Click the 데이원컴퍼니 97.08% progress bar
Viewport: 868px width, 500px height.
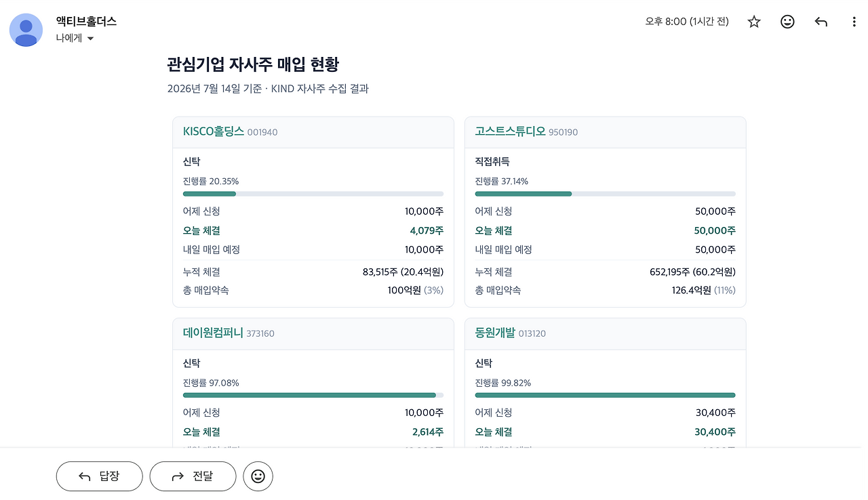pyautogui.click(x=313, y=395)
